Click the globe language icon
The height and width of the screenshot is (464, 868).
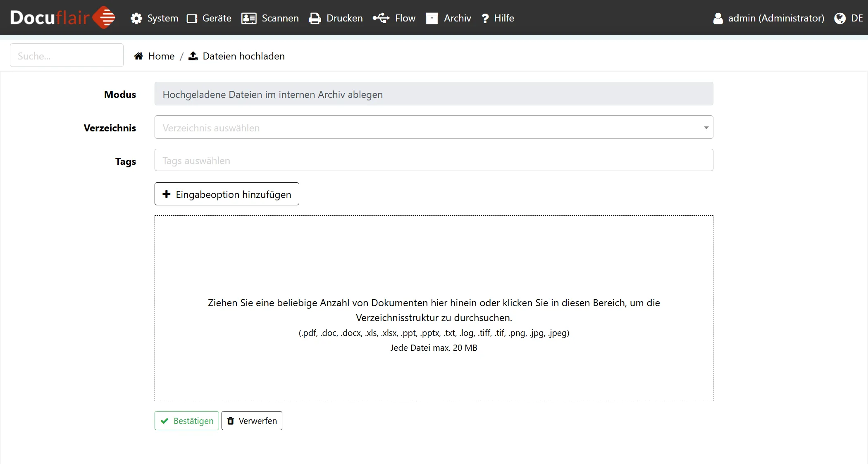[839, 19]
